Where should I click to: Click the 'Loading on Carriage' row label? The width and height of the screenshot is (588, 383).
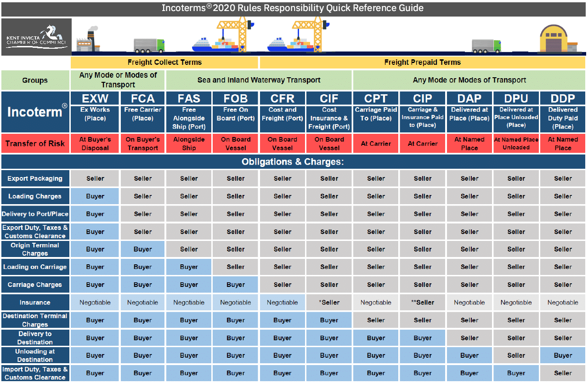(x=35, y=267)
